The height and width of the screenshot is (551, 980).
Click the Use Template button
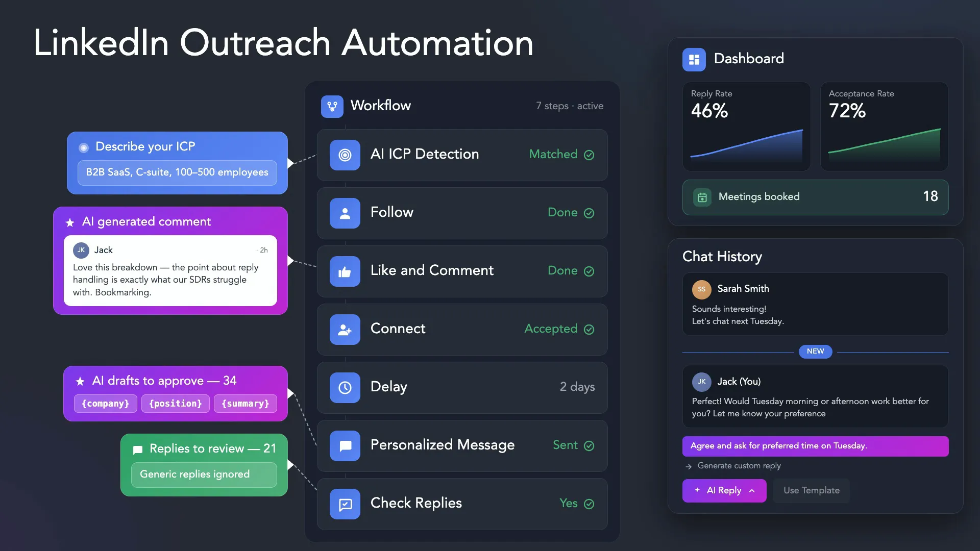811,491
